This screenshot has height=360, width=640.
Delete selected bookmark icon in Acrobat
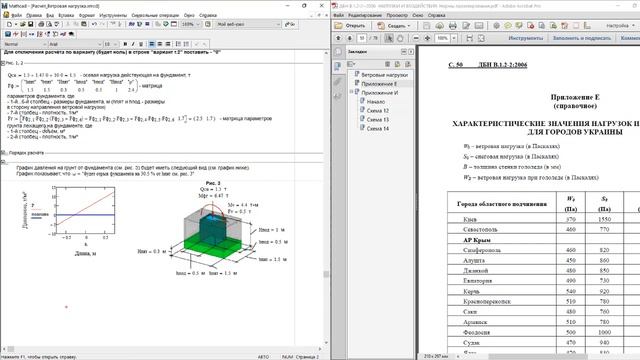pos(387,64)
